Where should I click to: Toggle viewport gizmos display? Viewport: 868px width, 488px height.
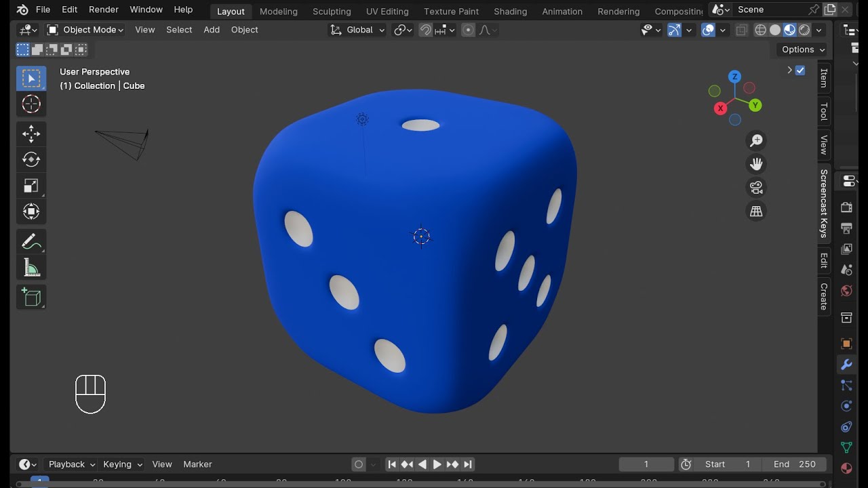pyautogui.click(x=674, y=30)
